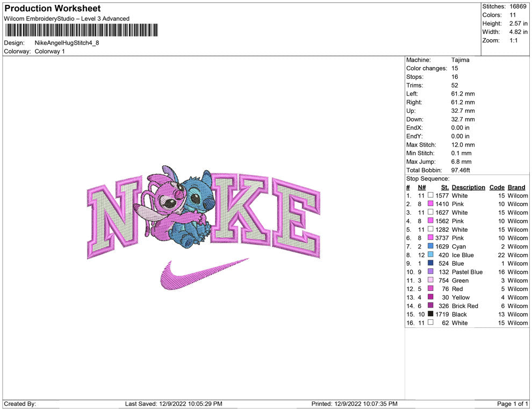532x409 pixels.
Task: Click the 'Brick Red' description text
Action: pos(465,305)
